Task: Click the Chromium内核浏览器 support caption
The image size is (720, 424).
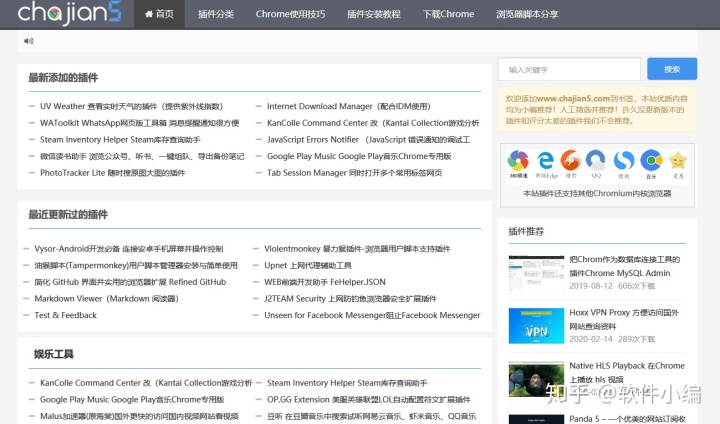Action: tap(597, 193)
